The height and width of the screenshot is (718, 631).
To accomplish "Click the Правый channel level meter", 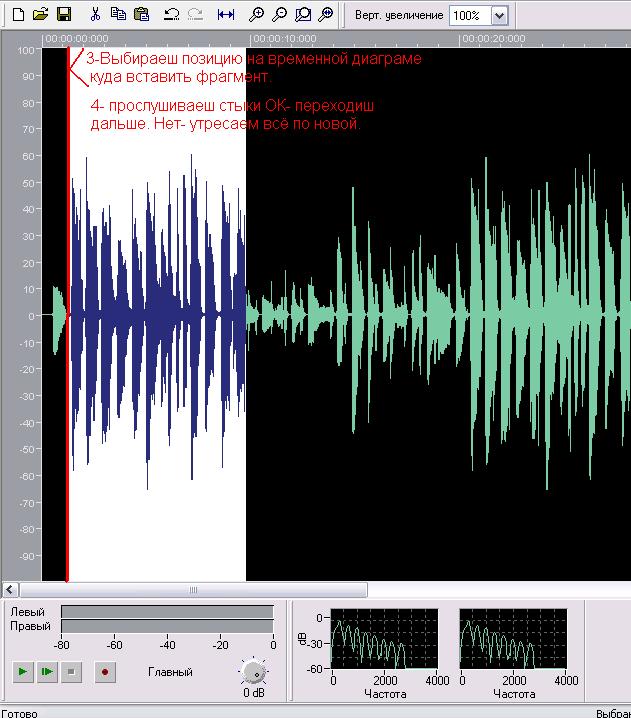I will click(167, 626).
